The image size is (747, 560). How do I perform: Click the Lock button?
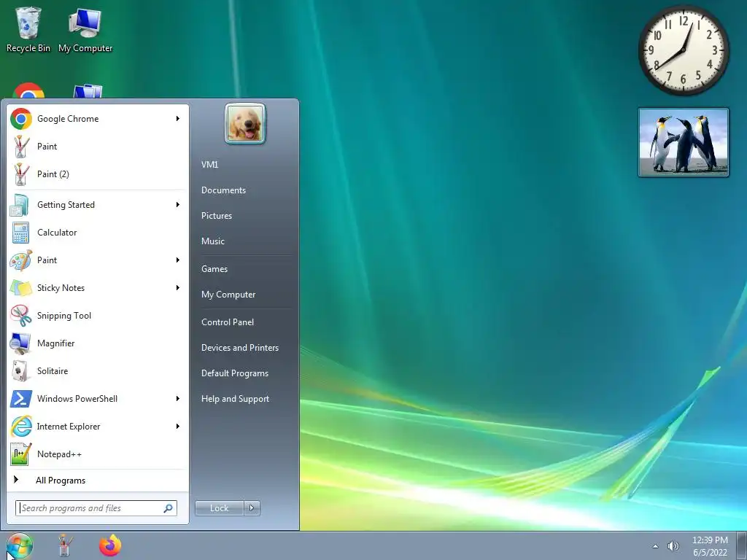pos(219,508)
